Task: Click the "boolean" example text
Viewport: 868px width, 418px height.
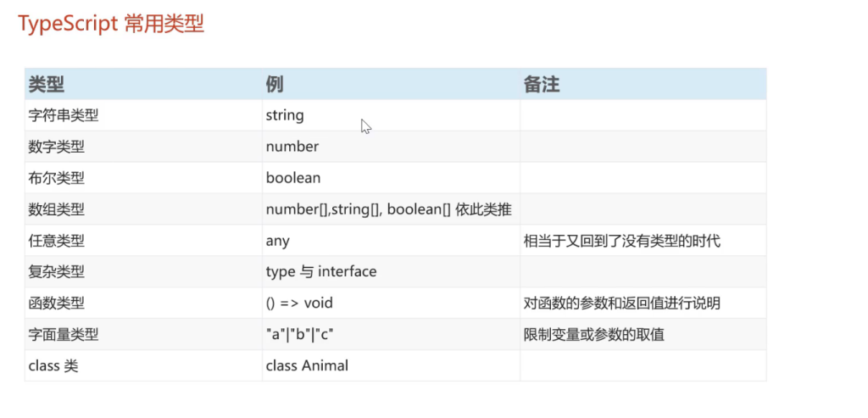Action: [x=293, y=178]
